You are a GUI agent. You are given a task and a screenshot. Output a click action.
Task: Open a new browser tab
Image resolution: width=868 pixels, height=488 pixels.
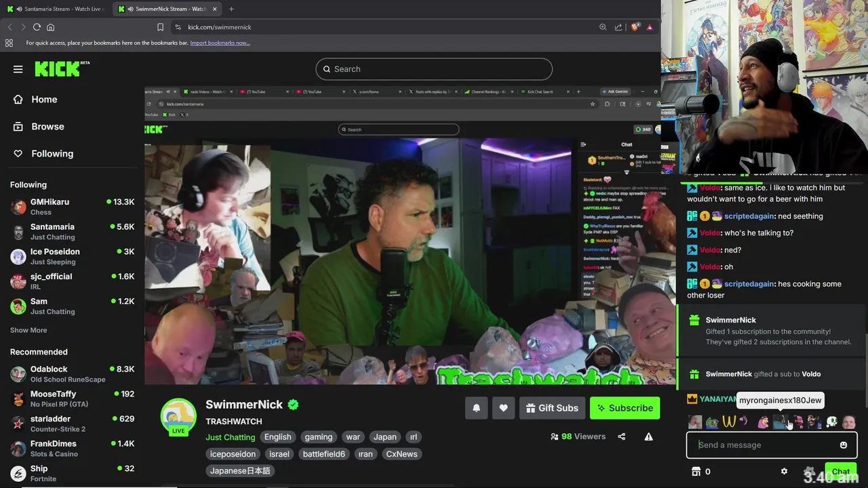pos(231,9)
